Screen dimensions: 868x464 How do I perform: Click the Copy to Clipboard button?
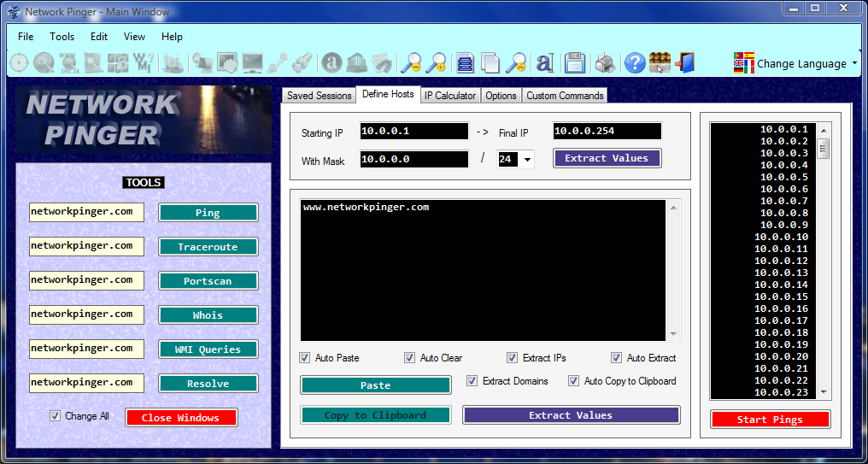click(376, 415)
